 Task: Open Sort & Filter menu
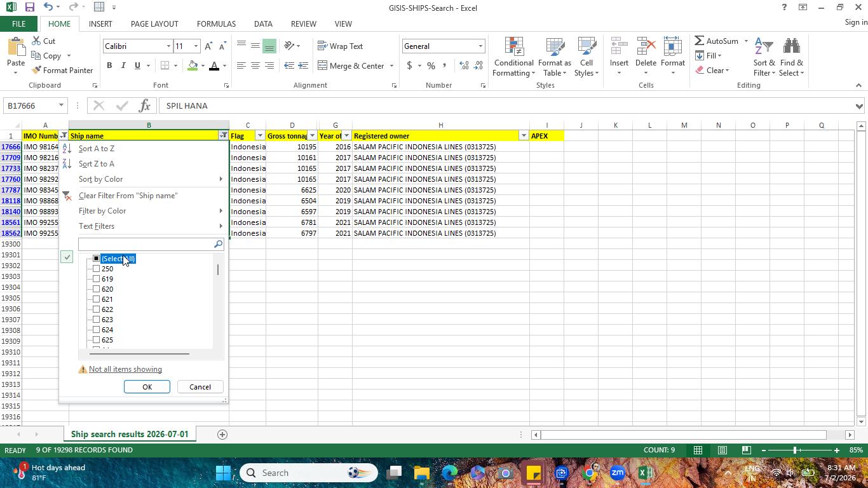764,56
